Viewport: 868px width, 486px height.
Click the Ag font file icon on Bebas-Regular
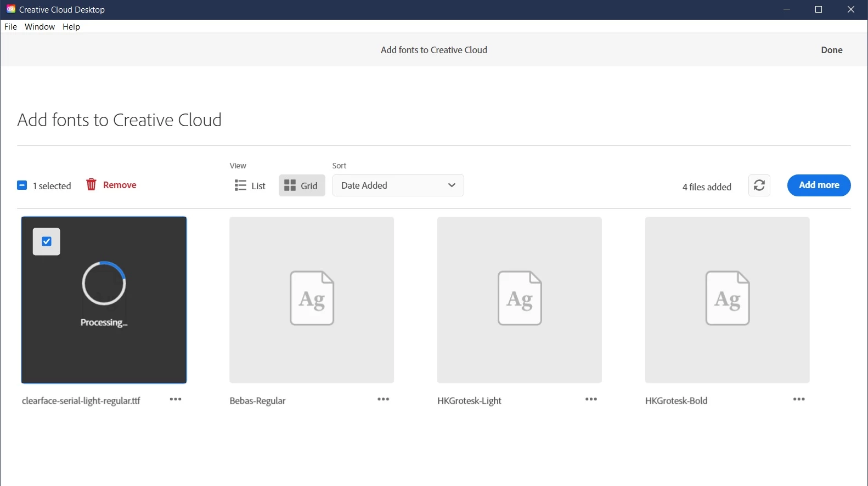(x=312, y=298)
